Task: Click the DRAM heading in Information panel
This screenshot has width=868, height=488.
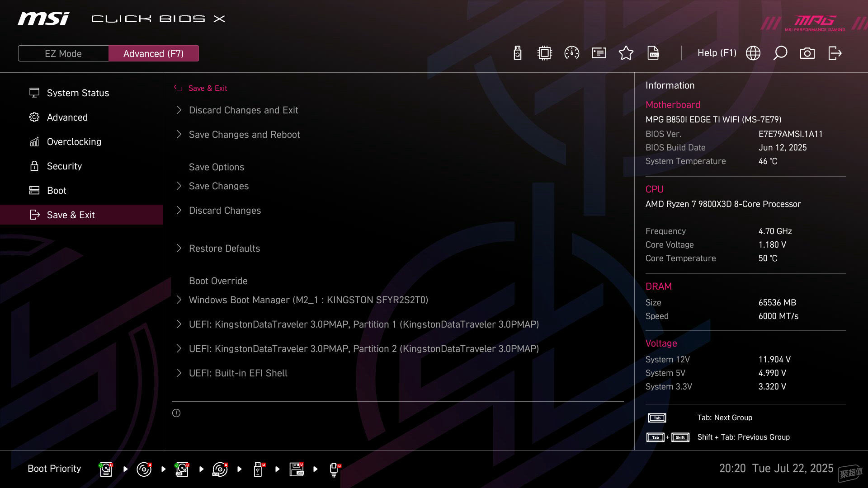Action: tap(658, 286)
